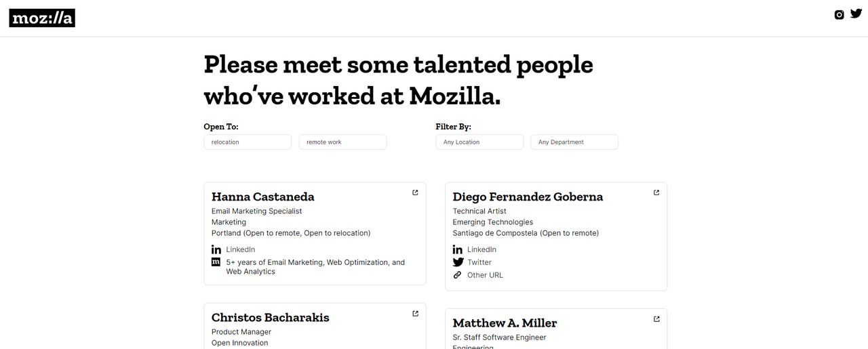The image size is (868, 349).
Task: Open Mozilla's Instagram page icon
Action: [x=839, y=15]
